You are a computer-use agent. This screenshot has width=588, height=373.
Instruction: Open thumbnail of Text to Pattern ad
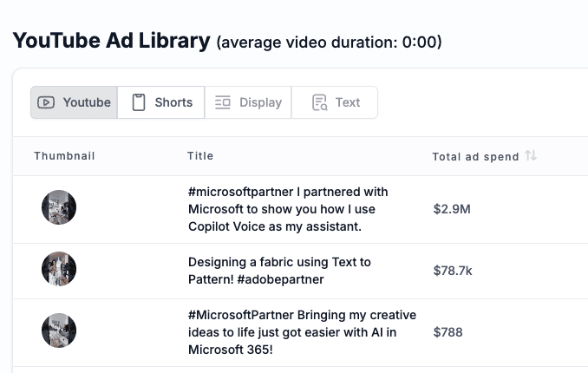coord(59,269)
